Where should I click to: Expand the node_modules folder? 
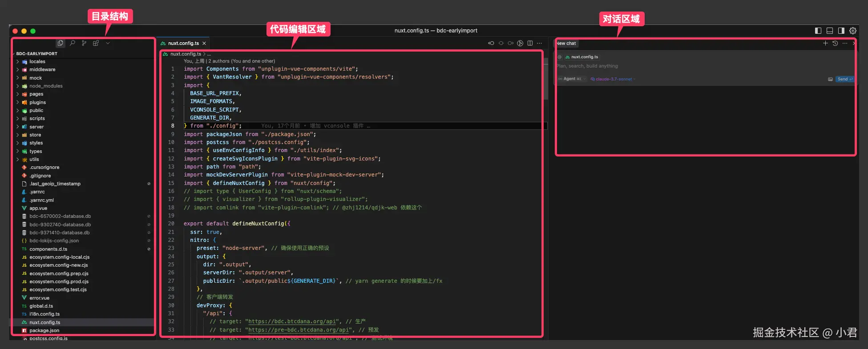click(x=46, y=86)
